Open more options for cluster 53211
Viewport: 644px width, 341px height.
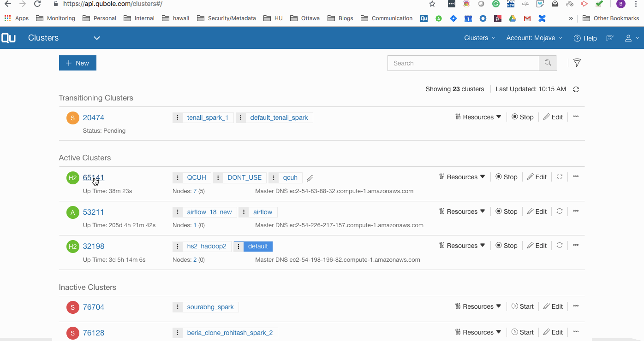(576, 211)
